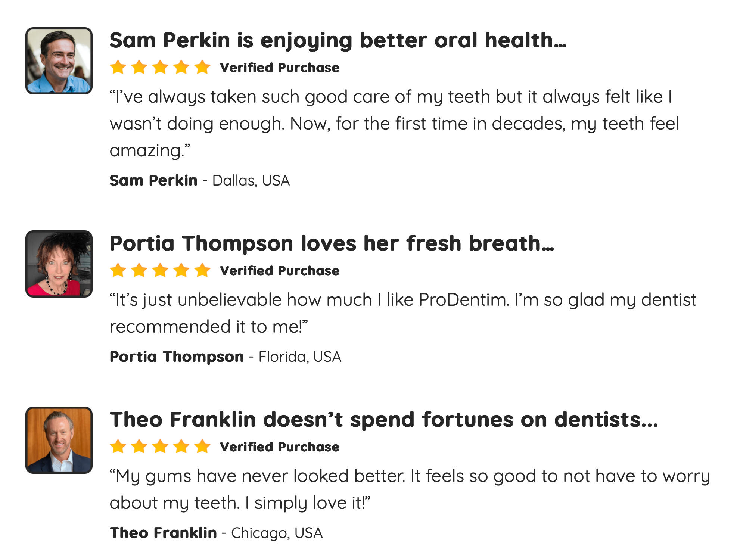Click fifth star in Theo Franklin's rating
This screenshot has width=737, height=560.
coord(202,447)
